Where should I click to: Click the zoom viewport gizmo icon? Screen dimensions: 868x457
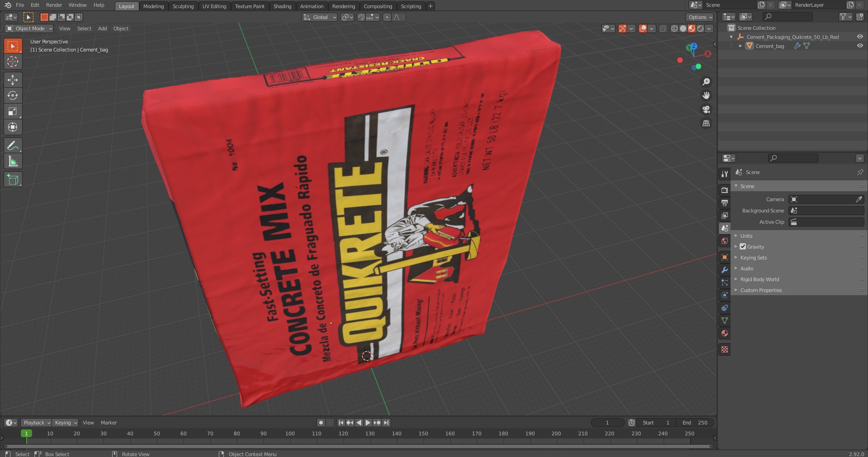click(x=706, y=82)
